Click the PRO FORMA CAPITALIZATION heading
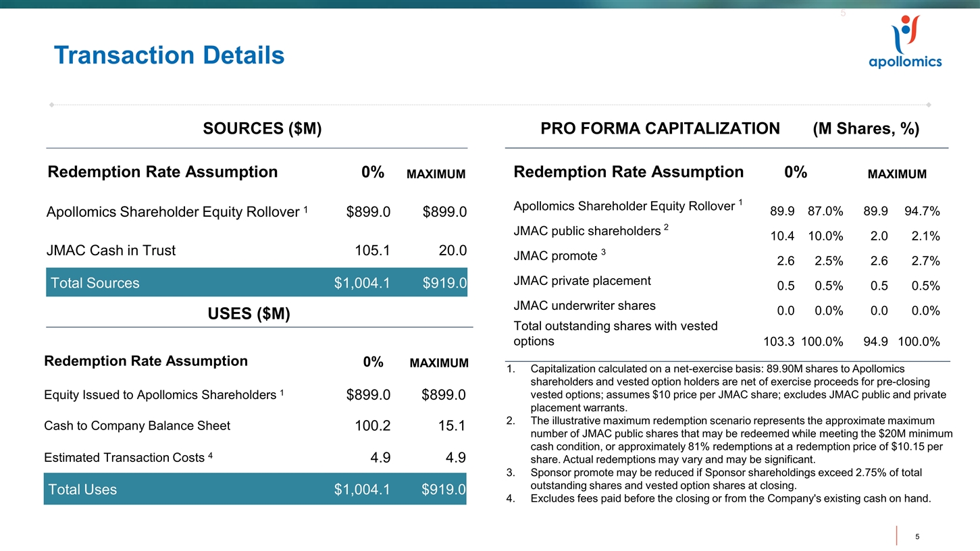 660,129
